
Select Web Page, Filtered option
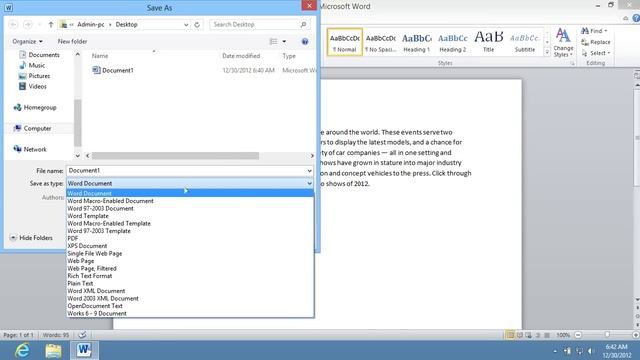point(190,268)
